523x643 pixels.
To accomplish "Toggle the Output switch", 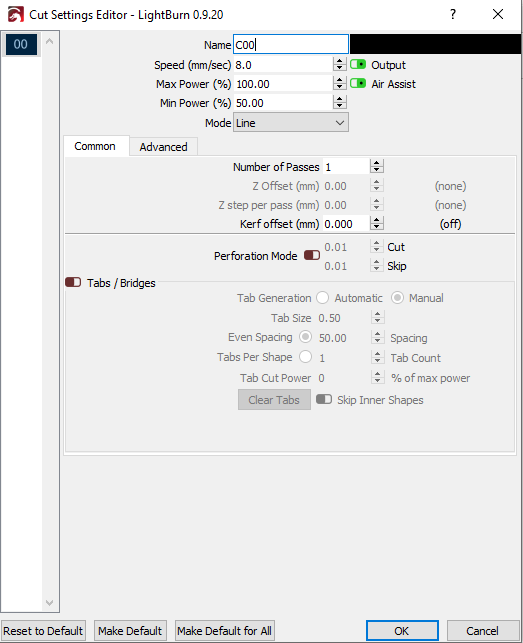I will [358, 64].
